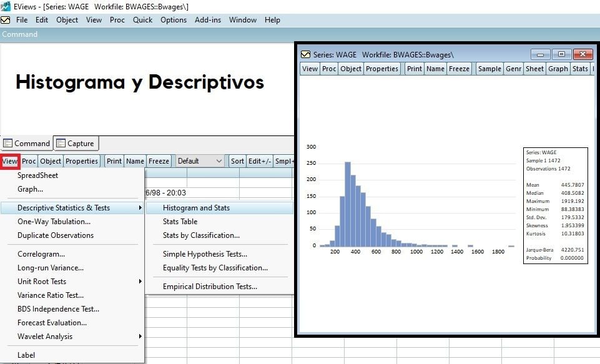Switch to the Command tab
Screen dimensions: 600x364
[x=27, y=143]
